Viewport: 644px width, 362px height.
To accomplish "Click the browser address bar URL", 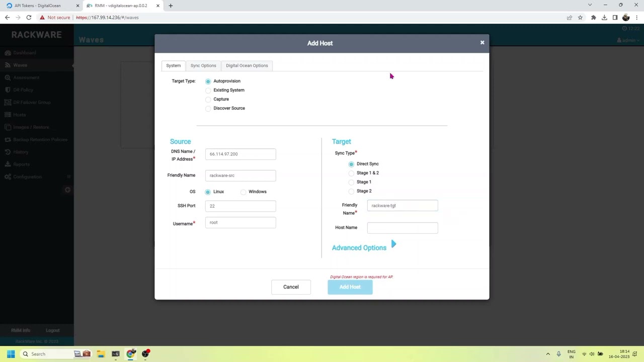I will [x=107, y=18].
